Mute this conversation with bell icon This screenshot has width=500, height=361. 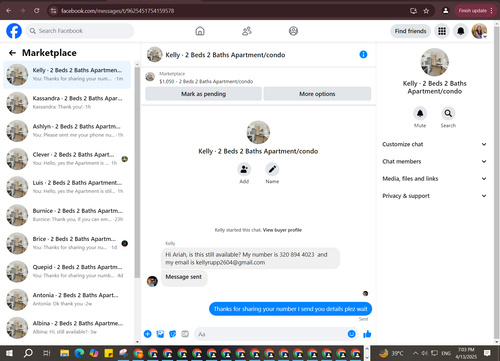coord(420,113)
